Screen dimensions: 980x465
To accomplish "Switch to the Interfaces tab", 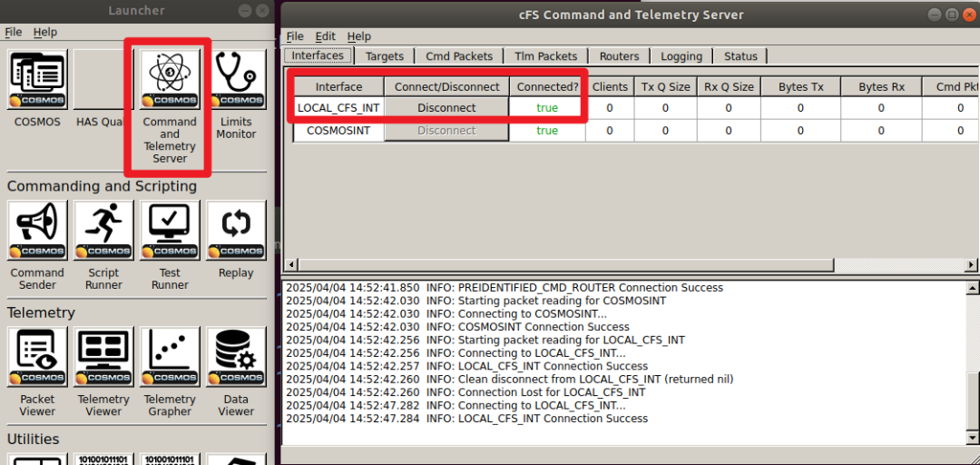I will 318,55.
